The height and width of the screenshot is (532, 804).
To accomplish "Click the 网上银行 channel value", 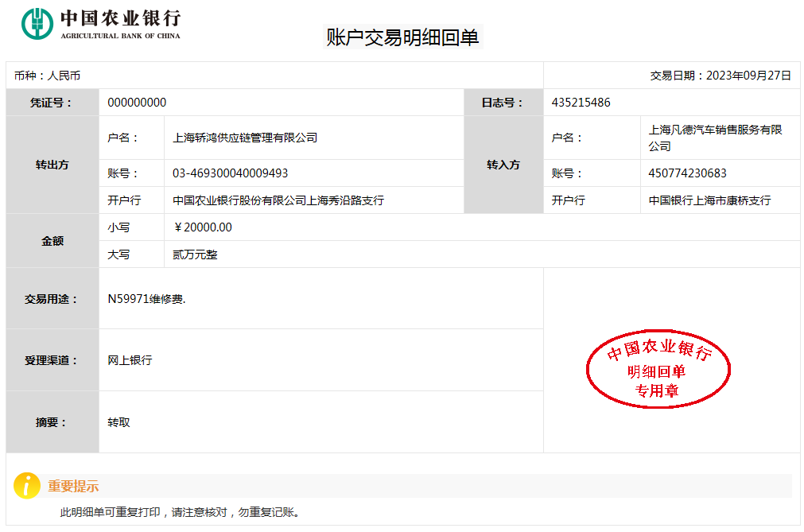I will pos(130,360).
